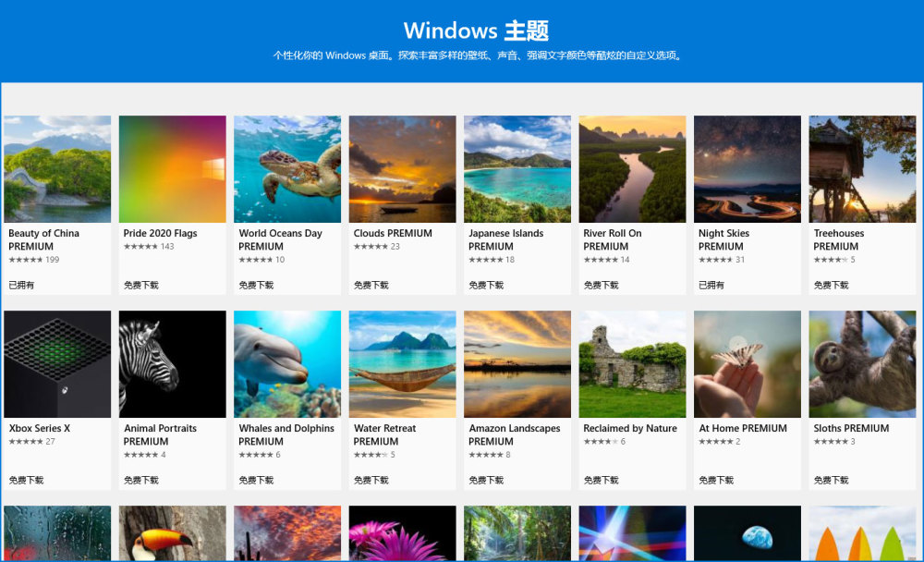Click the Windows 主题 page heading

(476, 31)
